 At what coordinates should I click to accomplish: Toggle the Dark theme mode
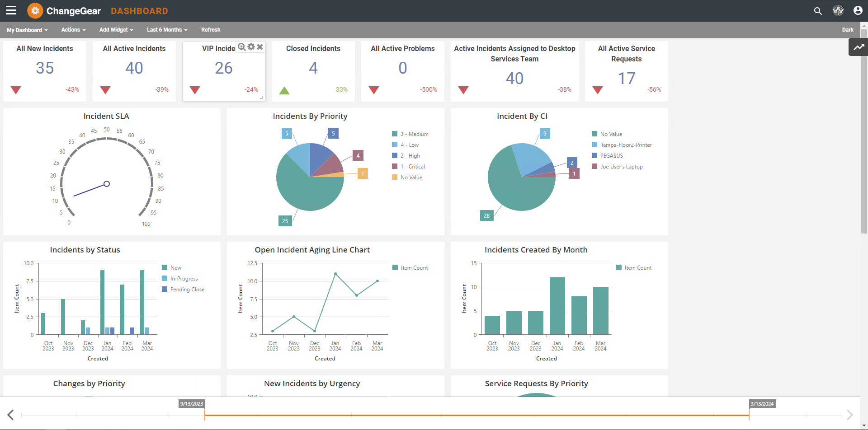coord(847,30)
